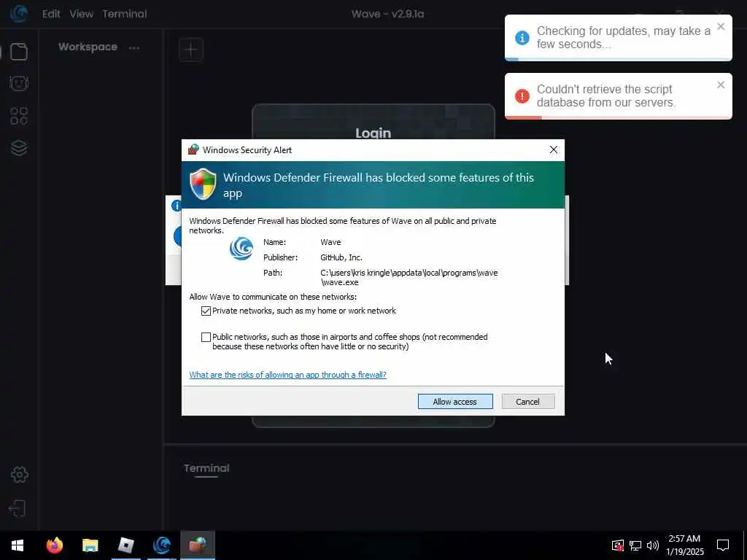747x560 pixels.
Task: Dismiss the 'Couldn't retrieve the script database' notification
Action: point(721,85)
